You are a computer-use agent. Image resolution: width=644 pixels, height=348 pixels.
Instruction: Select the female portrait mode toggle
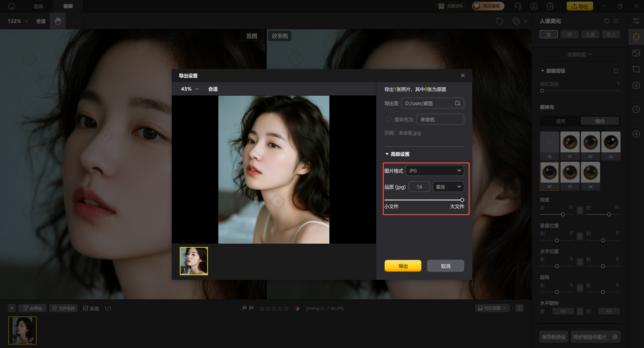[x=548, y=35]
